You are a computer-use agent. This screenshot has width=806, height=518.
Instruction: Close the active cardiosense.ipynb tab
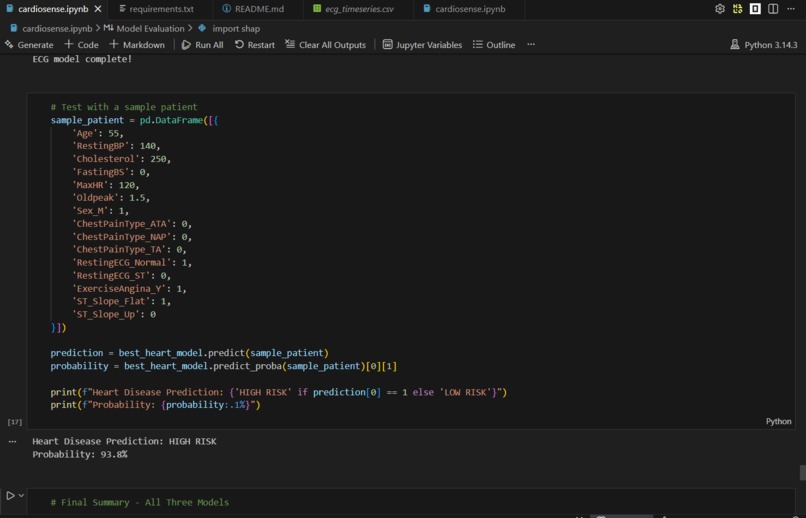coord(98,9)
